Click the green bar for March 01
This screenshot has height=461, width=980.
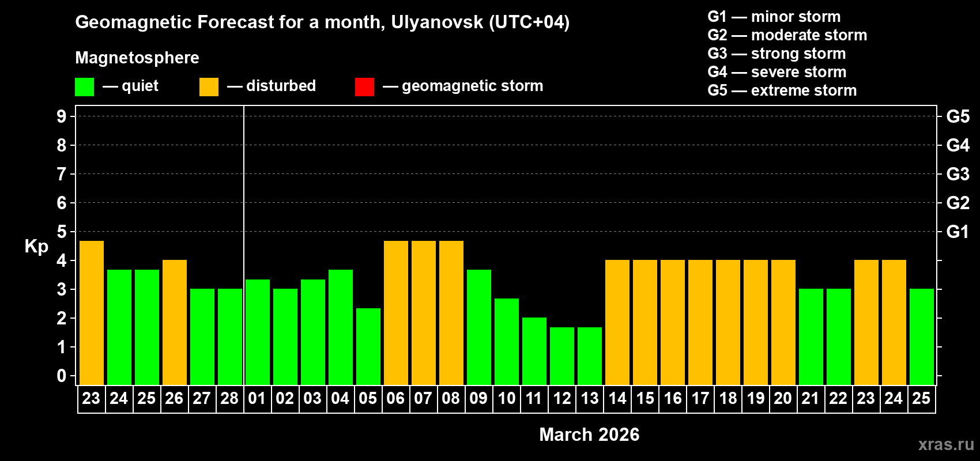(x=258, y=332)
